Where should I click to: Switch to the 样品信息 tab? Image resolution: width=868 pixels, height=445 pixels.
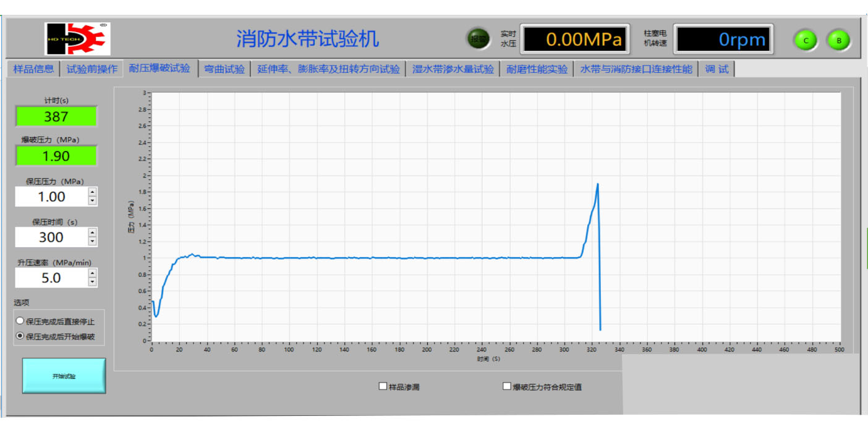click(x=33, y=69)
